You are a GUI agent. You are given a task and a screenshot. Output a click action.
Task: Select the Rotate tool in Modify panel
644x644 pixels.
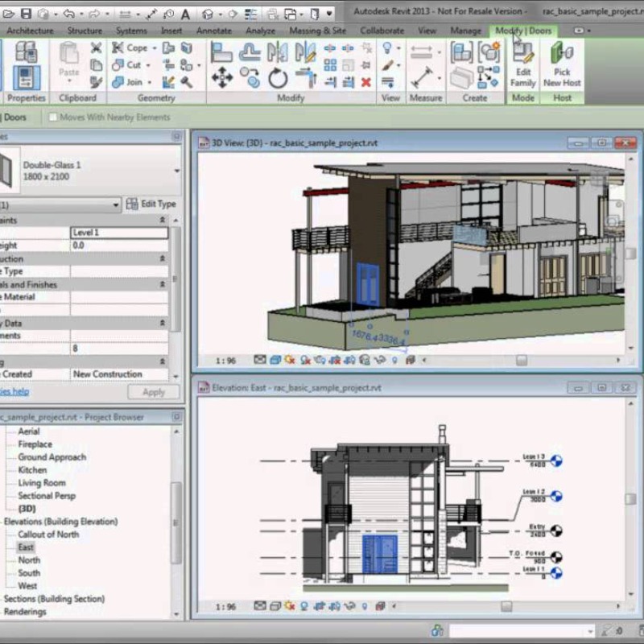[278, 78]
